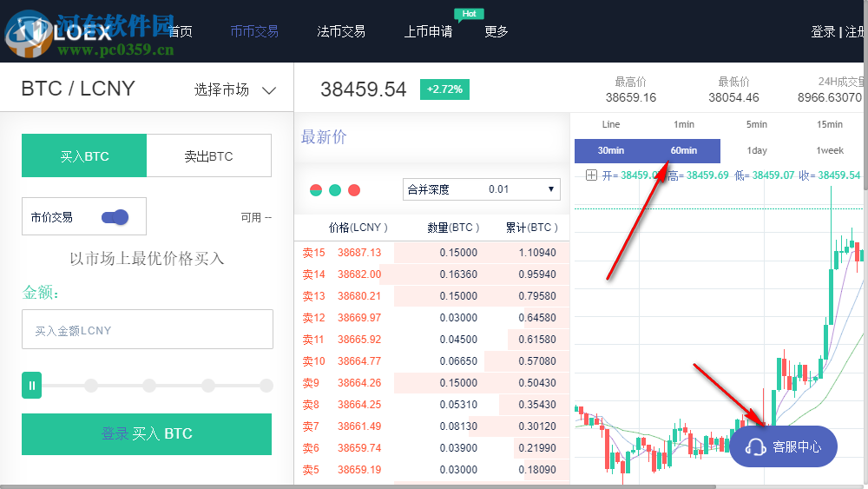
Task: Show only buy orders green circle
Action: coord(335,190)
